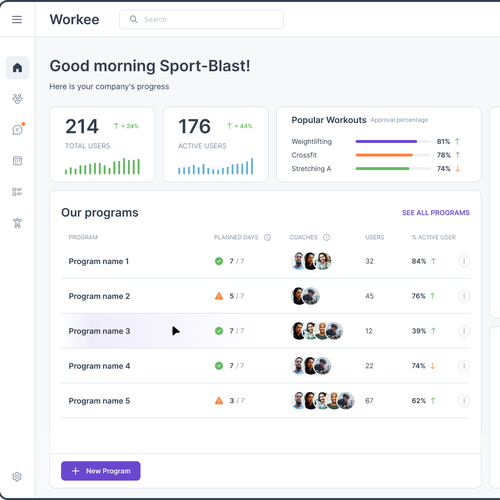Click the New Program button
This screenshot has height=500, width=500.
[x=101, y=471]
